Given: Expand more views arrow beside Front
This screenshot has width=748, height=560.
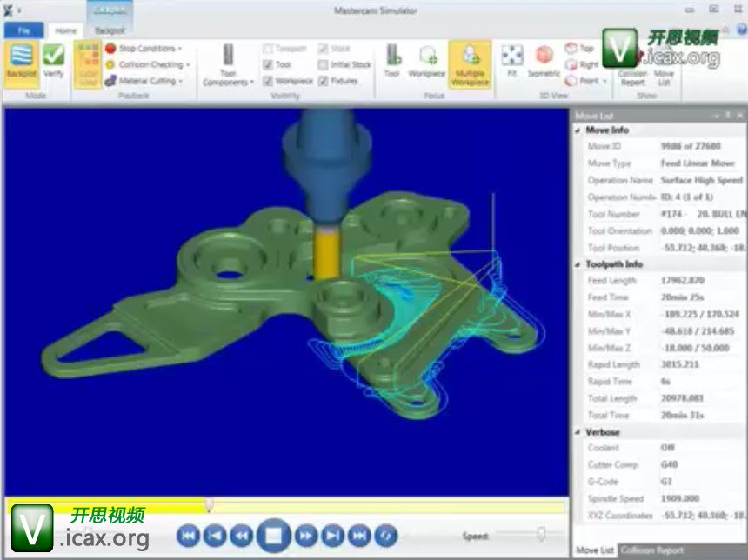Looking at the screenshot, I should click(x=604, y=81).
